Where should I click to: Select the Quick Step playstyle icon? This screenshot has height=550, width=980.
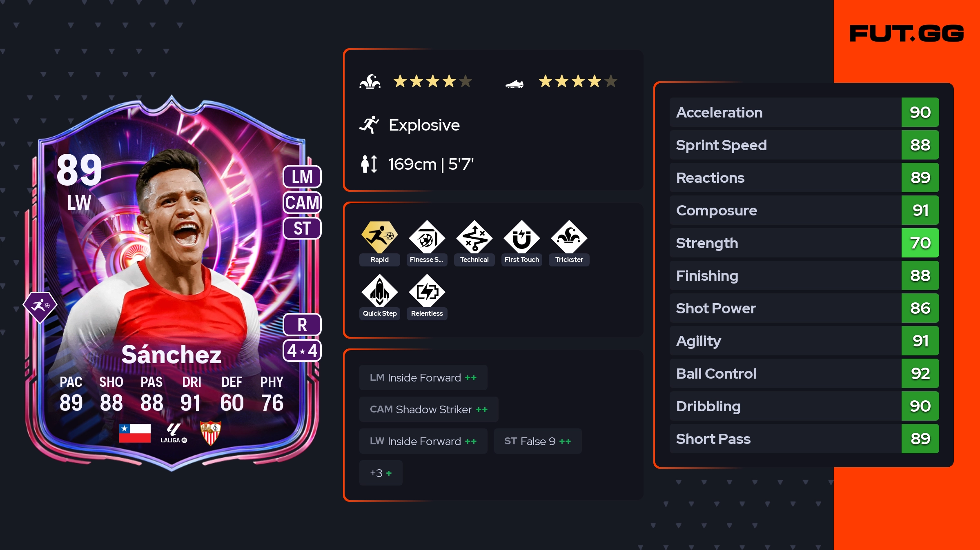pos(379,291)
